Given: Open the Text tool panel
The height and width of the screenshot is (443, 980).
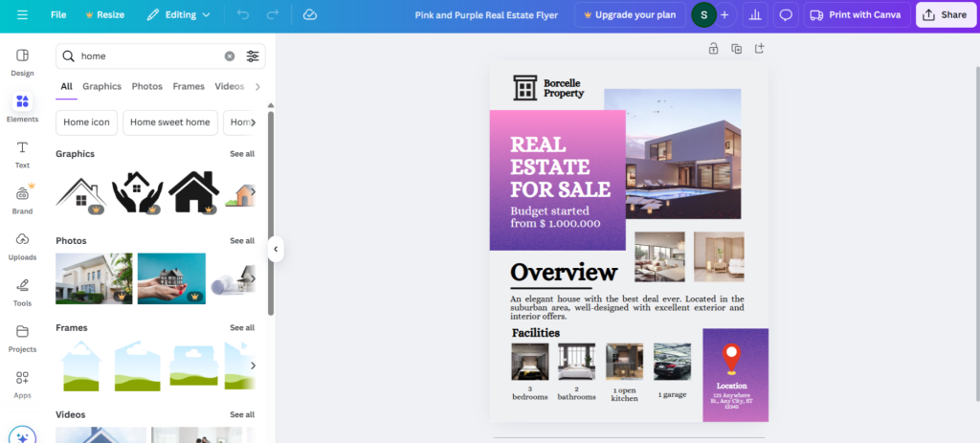Looking at the screenshot, I should [x=23, y=154].
